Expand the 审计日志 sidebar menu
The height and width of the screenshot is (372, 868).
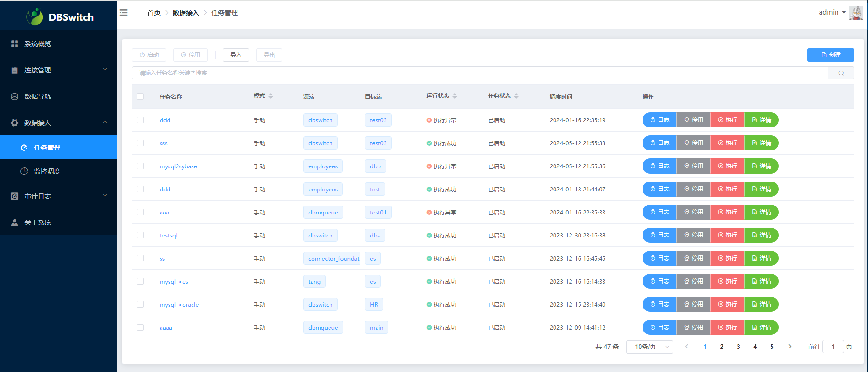coord(58,196)
